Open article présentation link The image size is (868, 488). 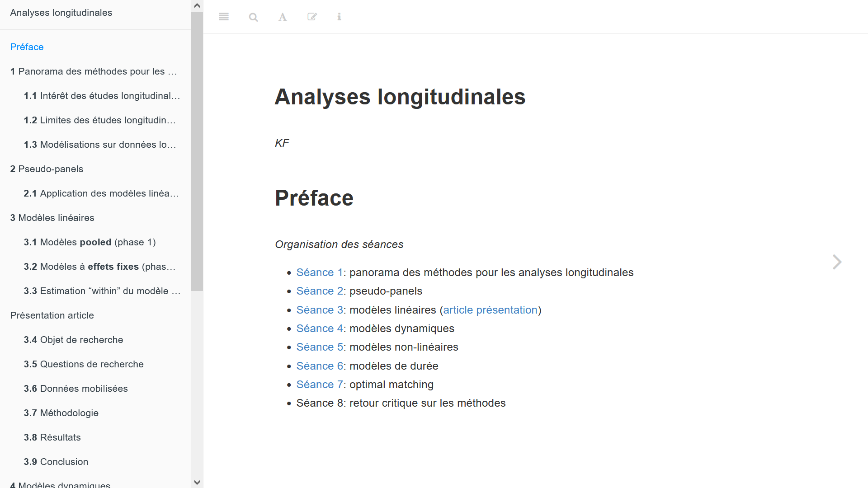[x=490, y=310]
